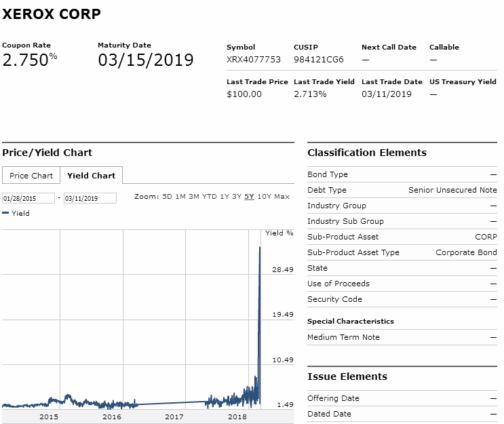Click the Next Call Date label

coord(389,47)
